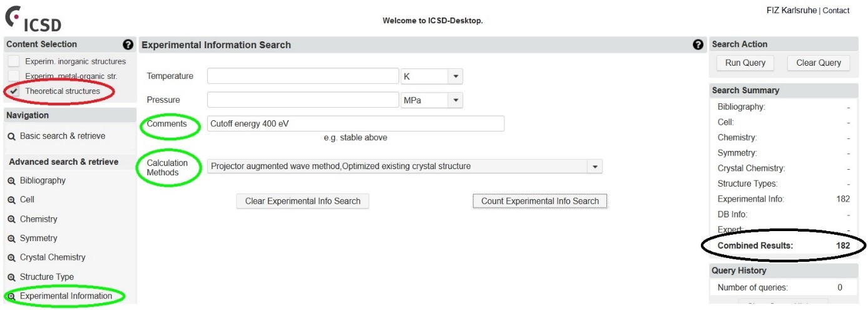Go to Structure Type search

(47, 277)
